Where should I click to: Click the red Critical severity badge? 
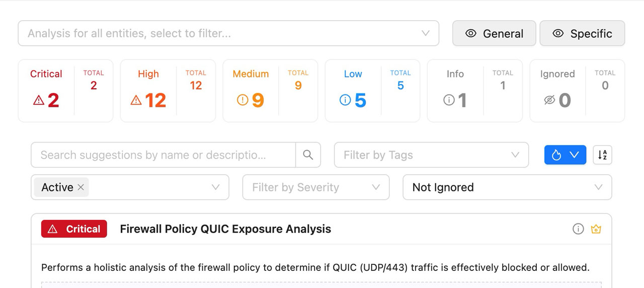click(x=74, y=229)
